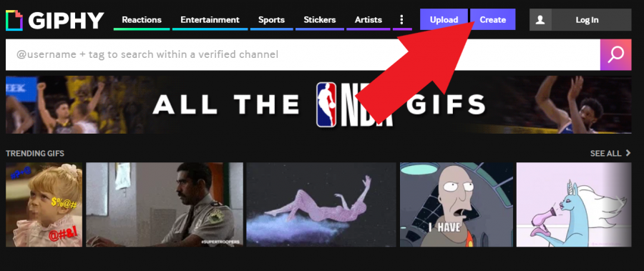Click the GIPHY logo
The height and width of the screenshot is (271, 644).
tap(54, 20)
